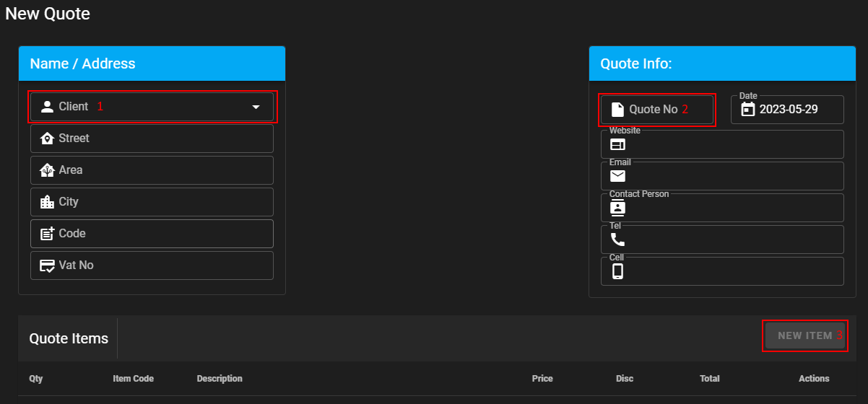Viewport: 868px width, 404px height.
Task: Expand the Client dropdown arrow
Action: click(x=256, y=107)
